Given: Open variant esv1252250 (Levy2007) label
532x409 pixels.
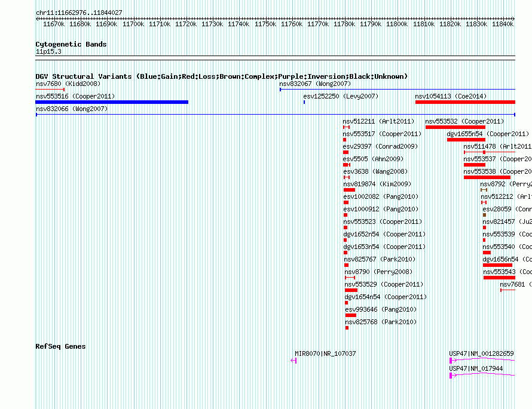Looking at the screenshot, I should point(341,96).
